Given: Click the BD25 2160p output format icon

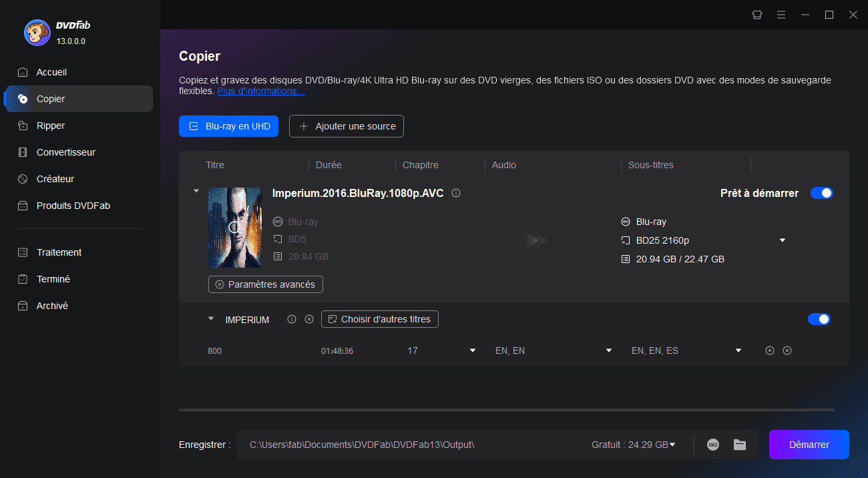Looking at the screenshot, I should [626, 240].
